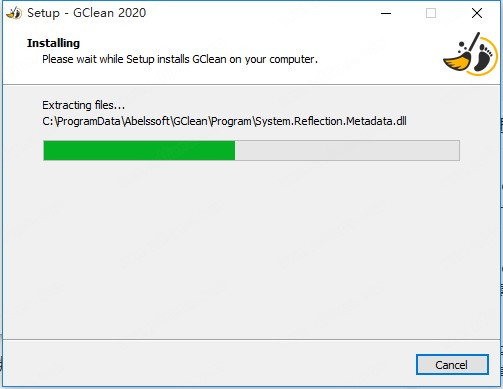The height and width of the screenshot is (389, 503).
Task: Click the empty gray area below progress bar
Action: (251, 250)
